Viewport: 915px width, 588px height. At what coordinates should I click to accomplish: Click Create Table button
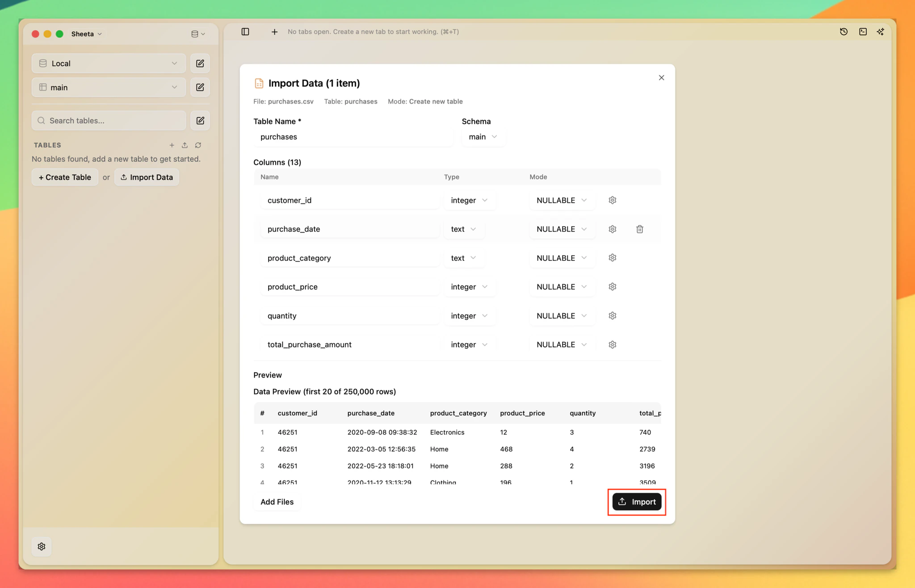[65, 177]
